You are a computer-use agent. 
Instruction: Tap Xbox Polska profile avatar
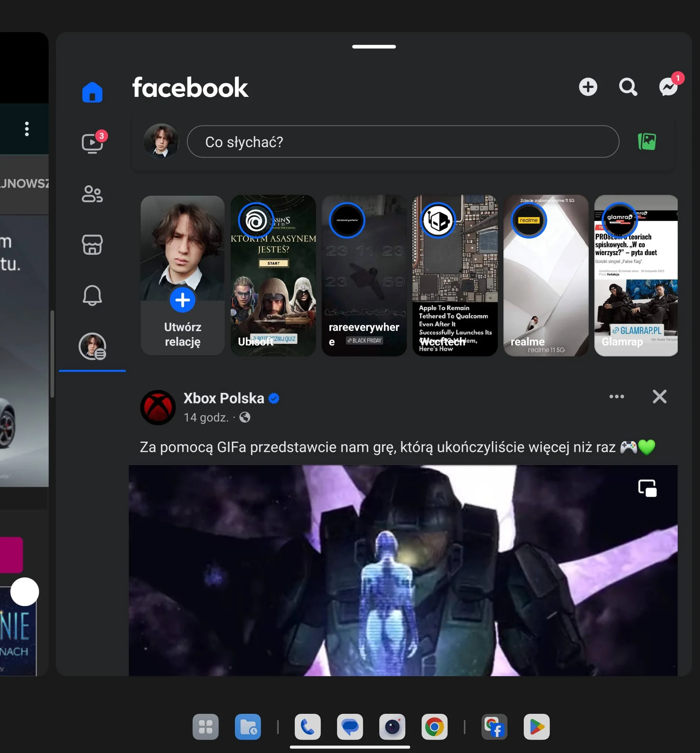[x=158, y=407]
